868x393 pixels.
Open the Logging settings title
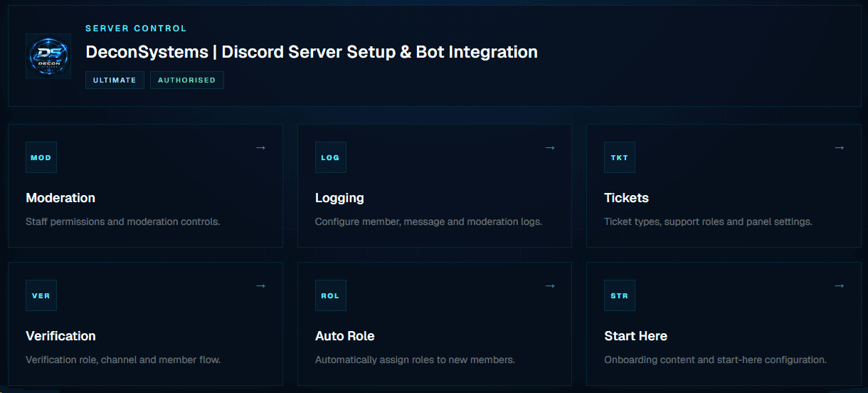(x=339, y=198)
